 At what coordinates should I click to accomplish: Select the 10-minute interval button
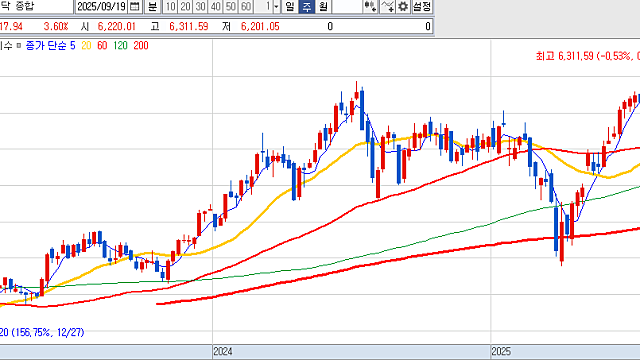click(171, 6)
